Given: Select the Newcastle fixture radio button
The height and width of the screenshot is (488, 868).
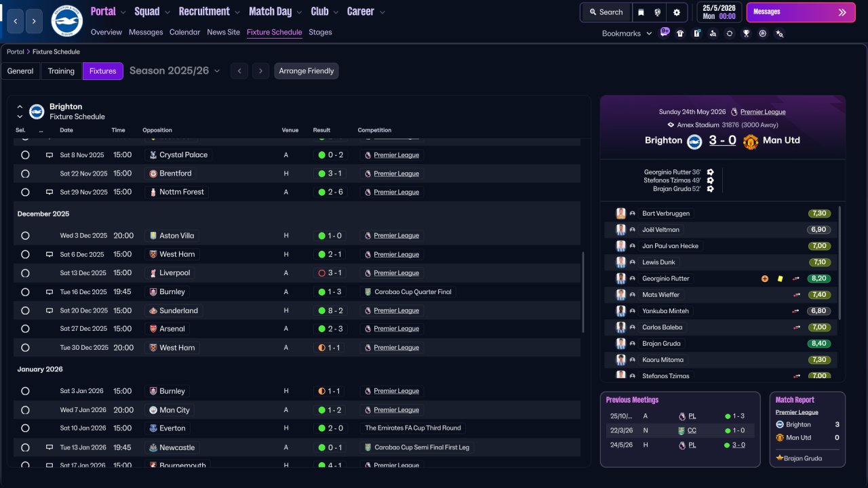Looking at the screenshot, I should (25, 448).
